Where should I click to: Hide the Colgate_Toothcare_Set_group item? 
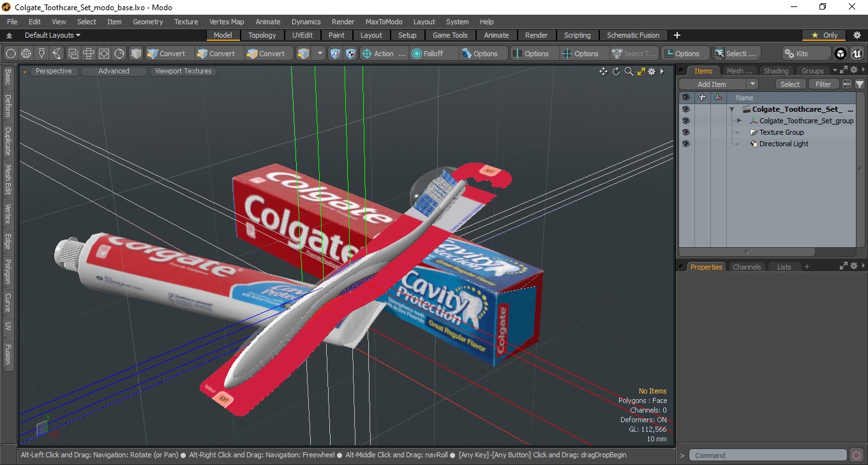(x=685, y=121)
